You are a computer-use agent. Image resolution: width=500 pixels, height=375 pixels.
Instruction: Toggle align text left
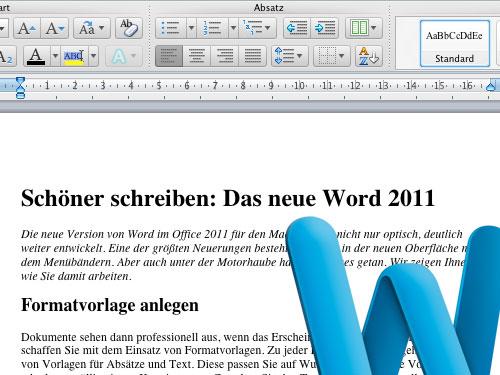click(169, 56)
